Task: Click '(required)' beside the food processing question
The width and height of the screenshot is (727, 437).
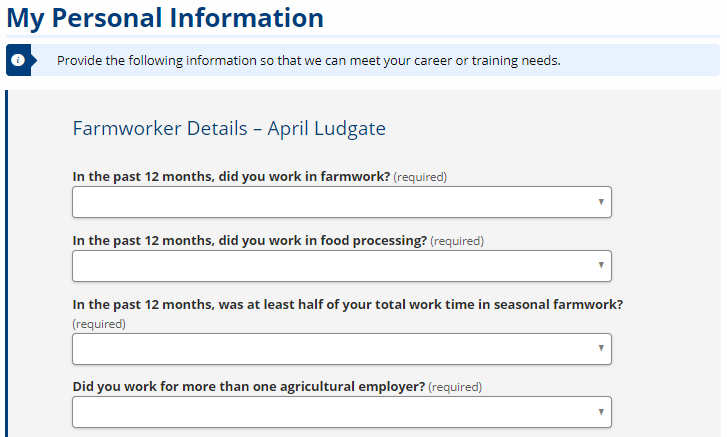Action: (x=457, y=241)
